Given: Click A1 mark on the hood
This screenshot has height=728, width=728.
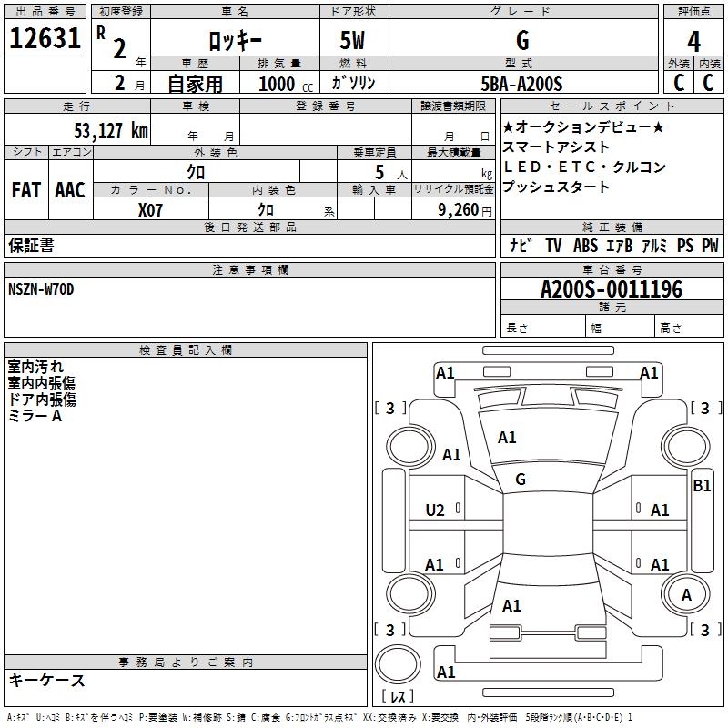Looking at the screenshot, I should [x=507, y=438].
